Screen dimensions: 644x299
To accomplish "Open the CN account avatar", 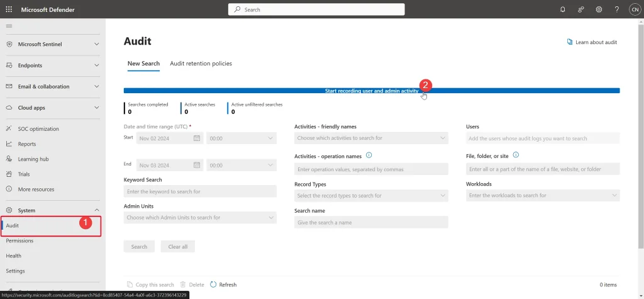I will click(635, 9).
